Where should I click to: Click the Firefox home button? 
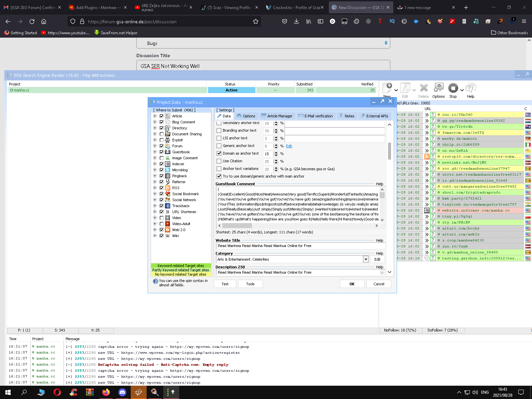(44, 21)
